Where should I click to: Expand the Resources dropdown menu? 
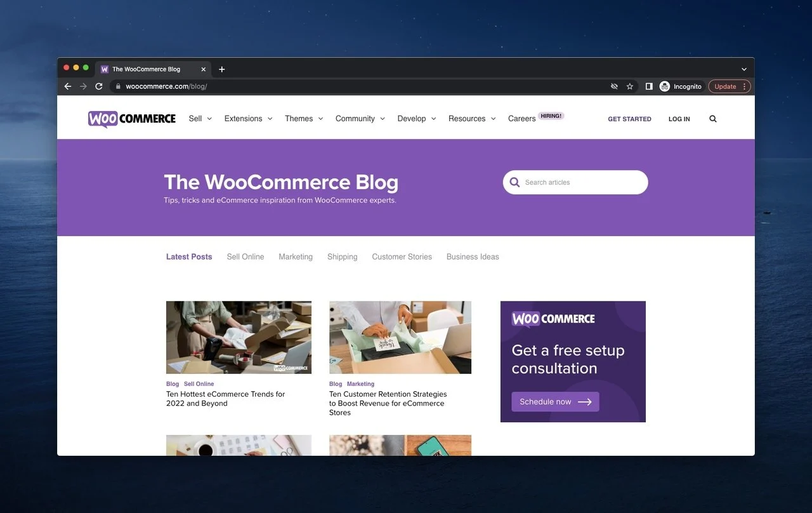pos(472,119)
